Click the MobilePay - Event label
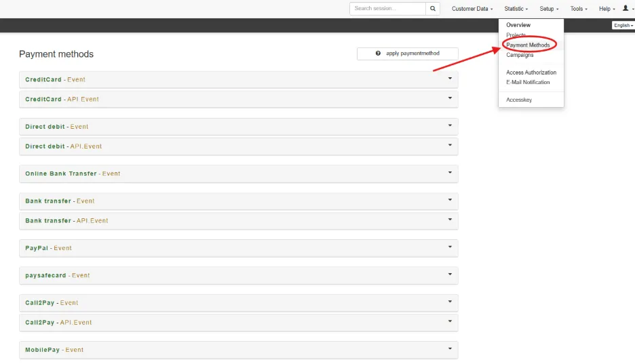This screenshot has width=635, height=364. coord(54,350)
